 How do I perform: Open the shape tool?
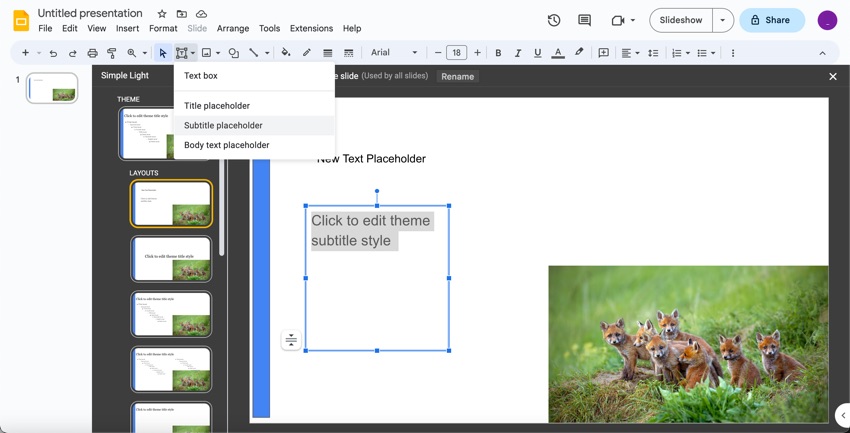coord(234,53)
